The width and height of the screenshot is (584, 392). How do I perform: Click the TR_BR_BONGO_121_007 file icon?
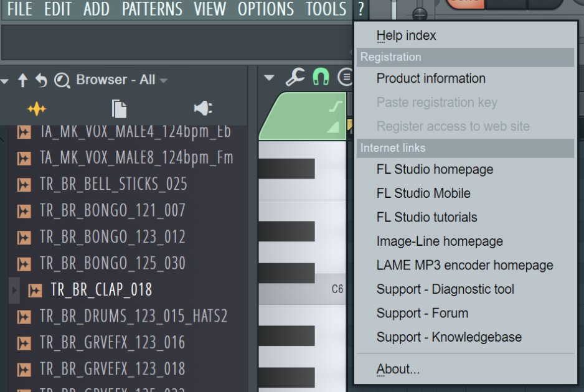(24, 211)
